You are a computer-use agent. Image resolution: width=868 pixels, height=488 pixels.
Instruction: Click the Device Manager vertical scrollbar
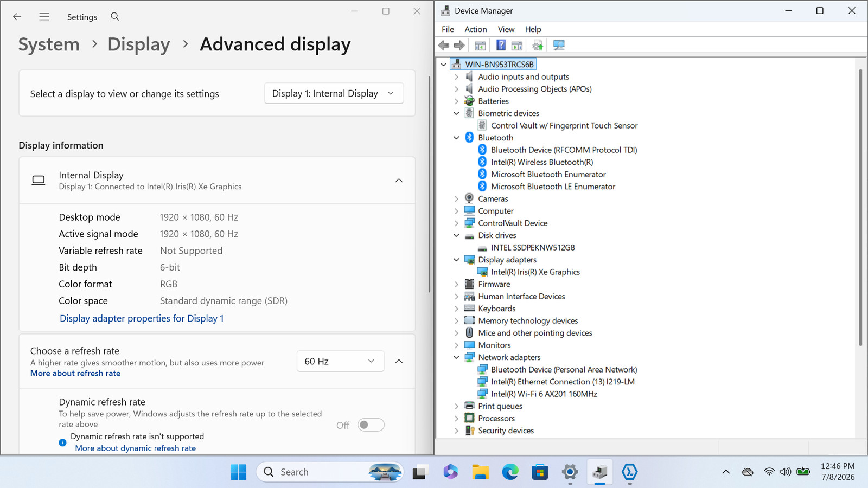[x=860, y=207]
